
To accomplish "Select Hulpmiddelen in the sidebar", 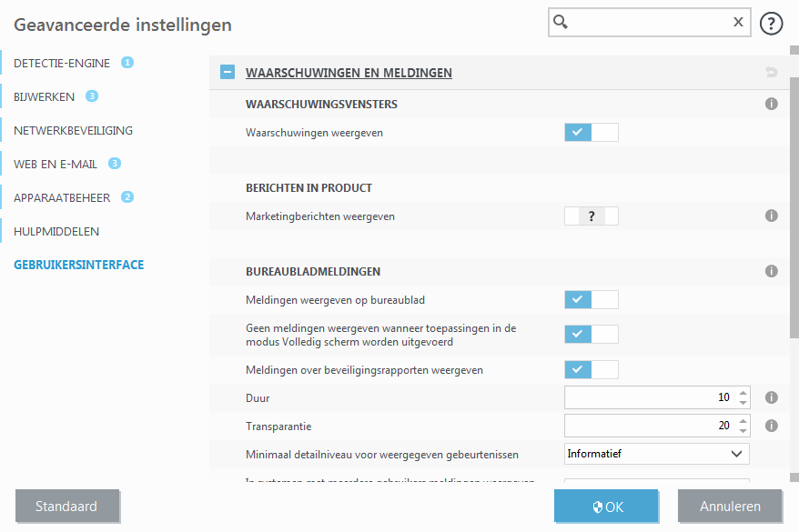I will point(52,230).
